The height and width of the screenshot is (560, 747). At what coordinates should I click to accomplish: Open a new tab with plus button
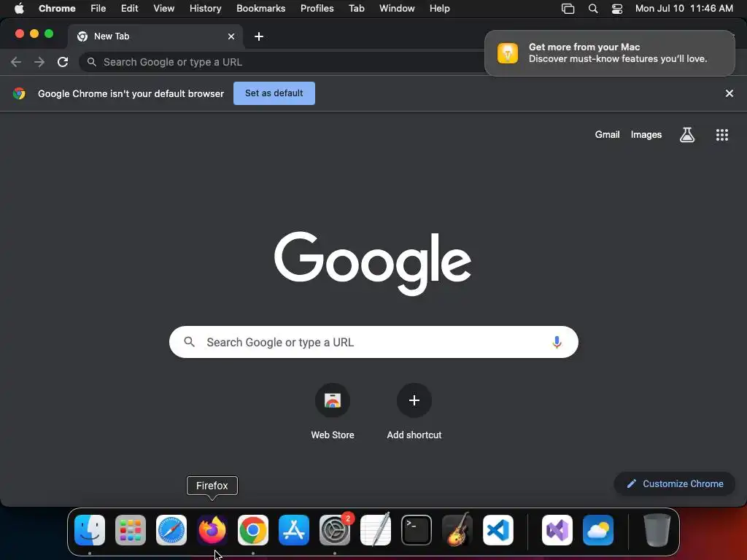(259, 36)
